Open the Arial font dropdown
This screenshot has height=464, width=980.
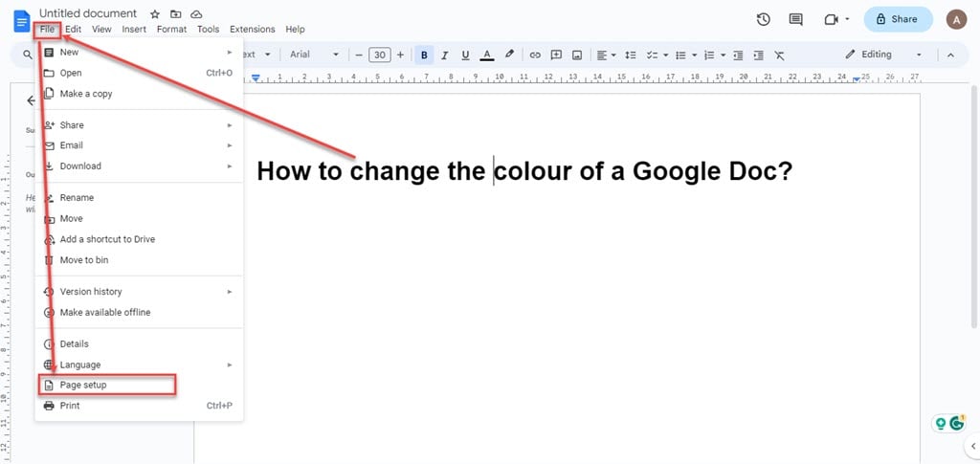point(314,55)
